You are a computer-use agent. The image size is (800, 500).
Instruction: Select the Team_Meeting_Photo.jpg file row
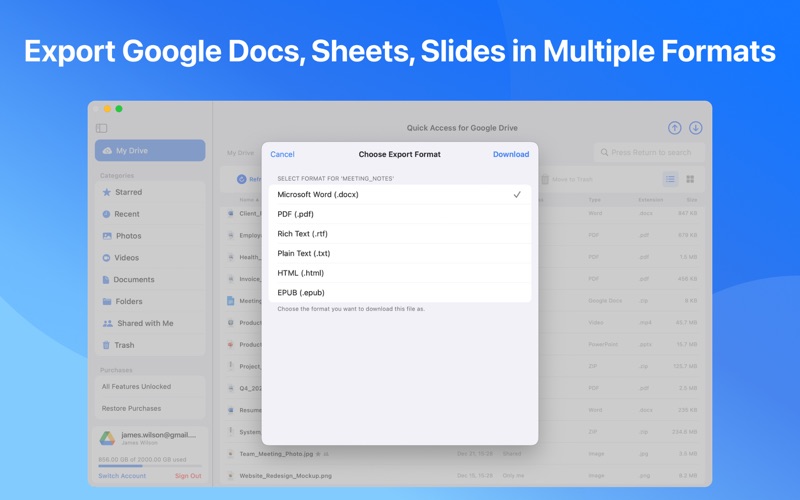point(462,454)
